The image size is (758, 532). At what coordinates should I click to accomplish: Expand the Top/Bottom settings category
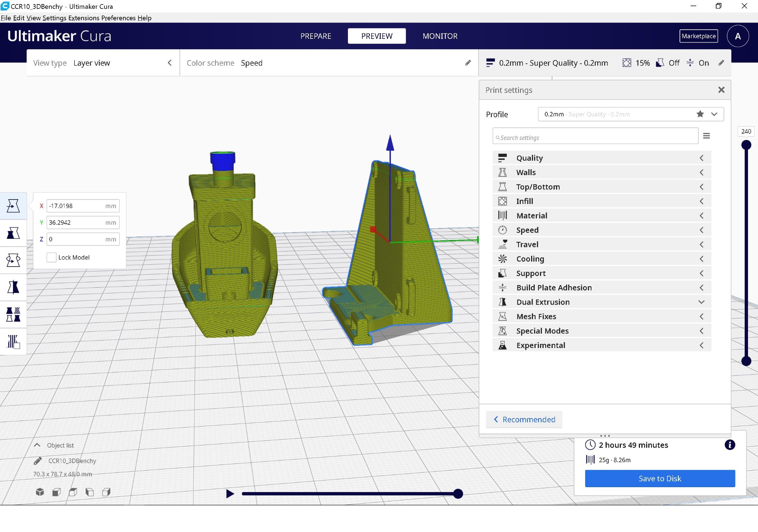click(601, 187)
